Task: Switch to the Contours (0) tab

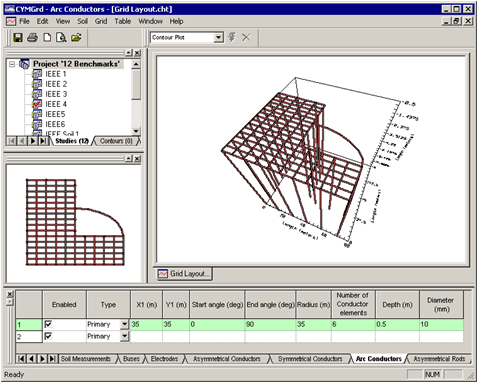Action: click(x=116, y=141)
